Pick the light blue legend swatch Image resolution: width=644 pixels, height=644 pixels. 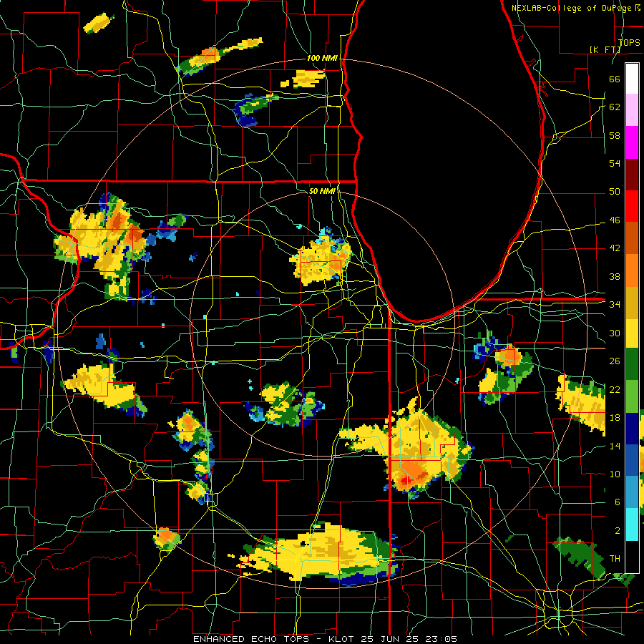tap(632, 492)
